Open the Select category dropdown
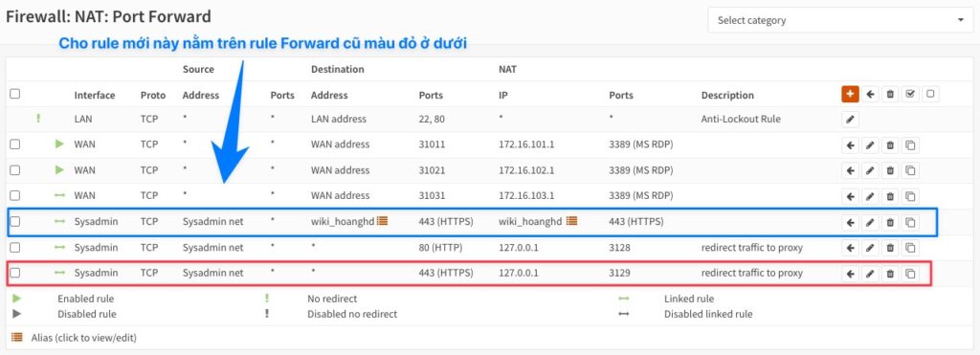 (x=840, y=21)
